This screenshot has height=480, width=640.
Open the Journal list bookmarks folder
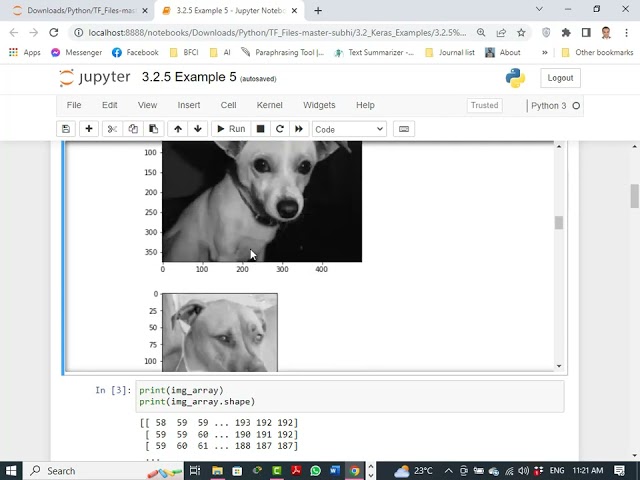(x=450, y=52)
